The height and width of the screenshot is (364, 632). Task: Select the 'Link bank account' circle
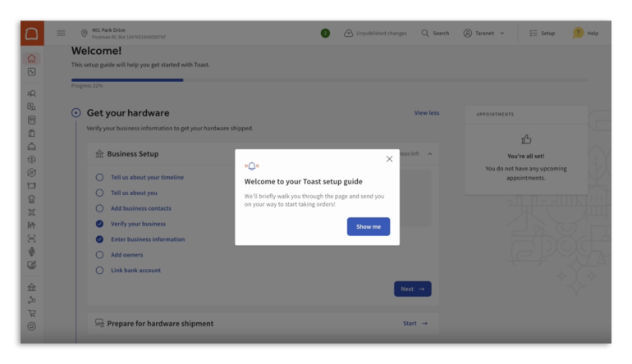99,271
